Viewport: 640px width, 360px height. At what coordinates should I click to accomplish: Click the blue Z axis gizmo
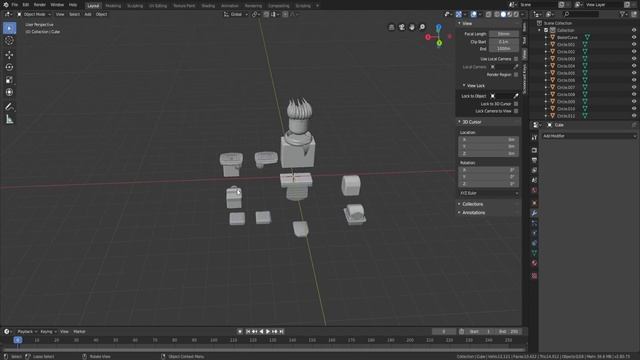coord(438,28)
